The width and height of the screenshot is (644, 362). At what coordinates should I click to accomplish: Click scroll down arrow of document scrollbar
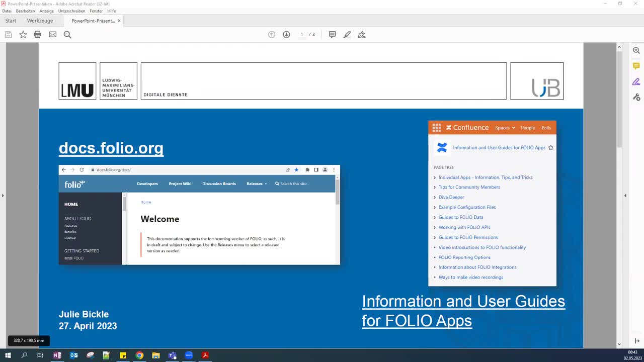619,344
